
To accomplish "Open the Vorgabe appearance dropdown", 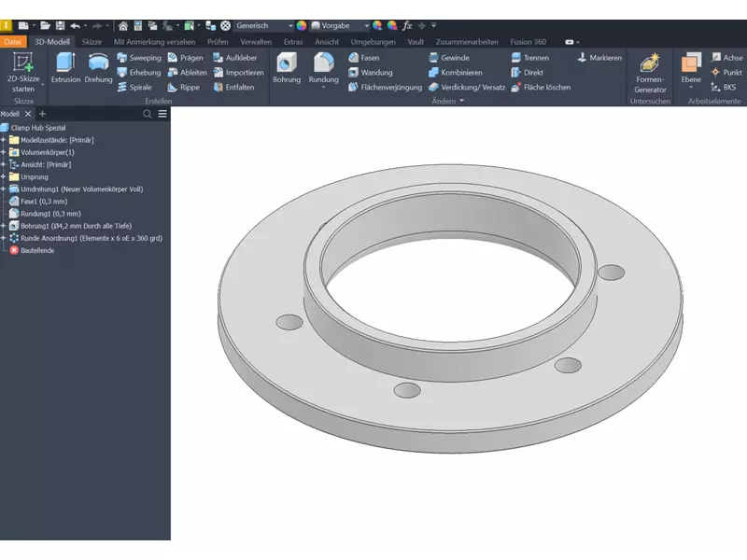I will 365,25.
